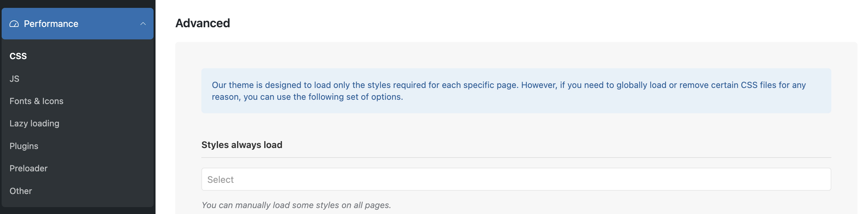Navigate to the Plugins performance options
This screenshot has width=868, height=214.
pyautogui.click(x=24, y=146)
